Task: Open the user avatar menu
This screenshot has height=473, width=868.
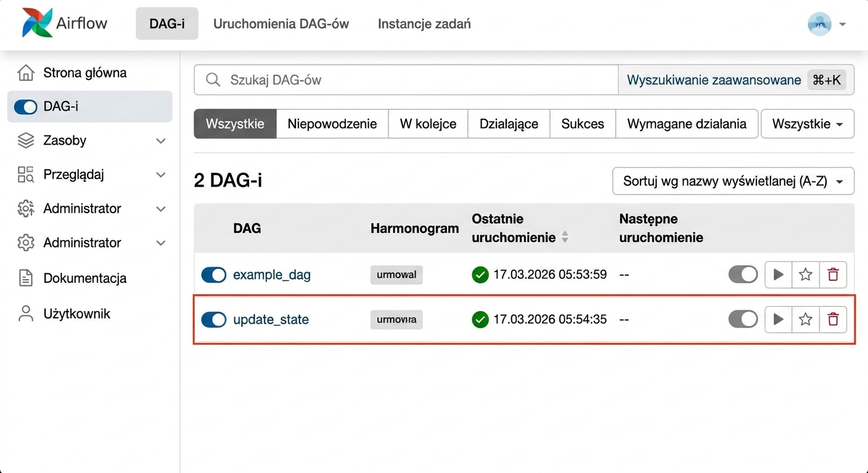Action: click(x=819, y=24)
